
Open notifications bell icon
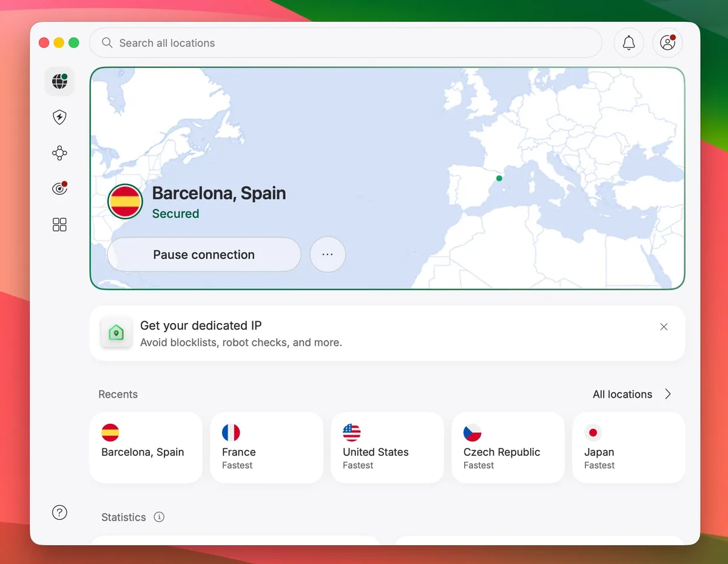pos(629,43)
